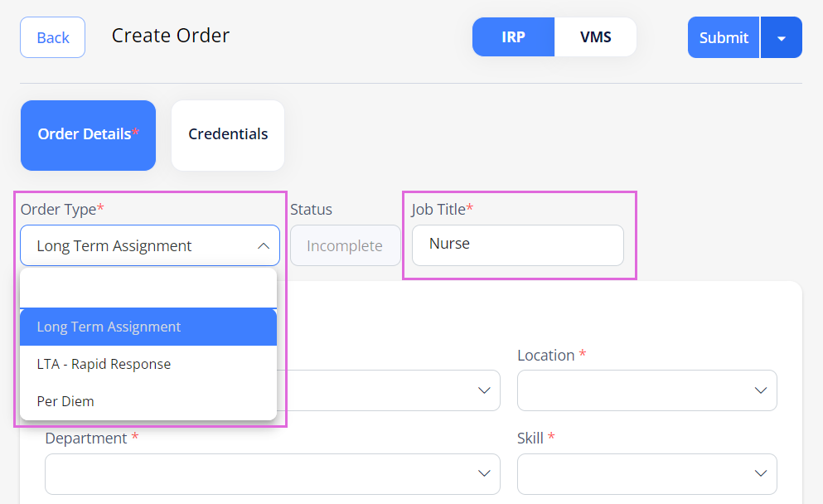Click the Back button
The image size is (823, 504).
pyautogui.click(x=52, y=37)
